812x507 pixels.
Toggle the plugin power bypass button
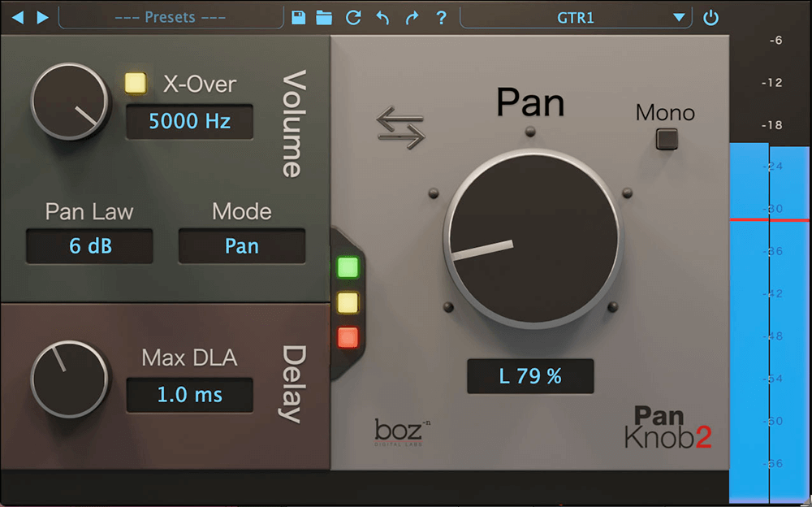(711, 17)
